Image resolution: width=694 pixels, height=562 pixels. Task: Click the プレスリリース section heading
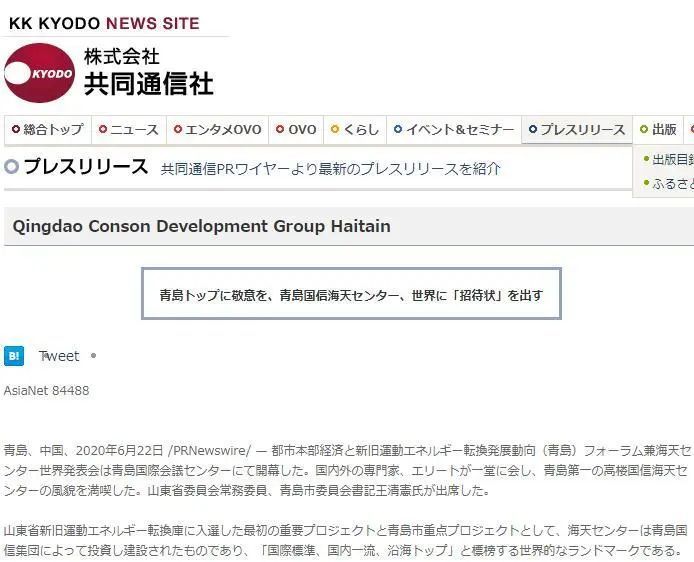click(86, 167)
